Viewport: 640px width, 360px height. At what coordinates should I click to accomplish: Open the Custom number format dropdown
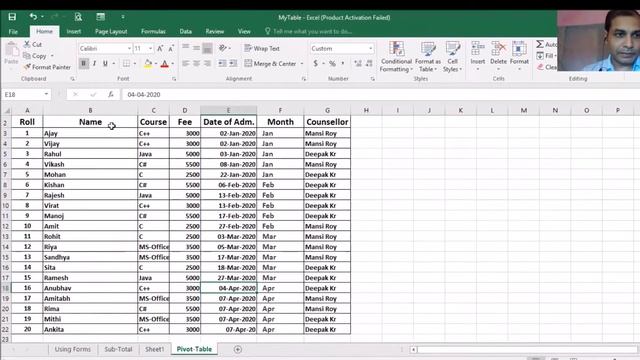[x=370, y=49]
